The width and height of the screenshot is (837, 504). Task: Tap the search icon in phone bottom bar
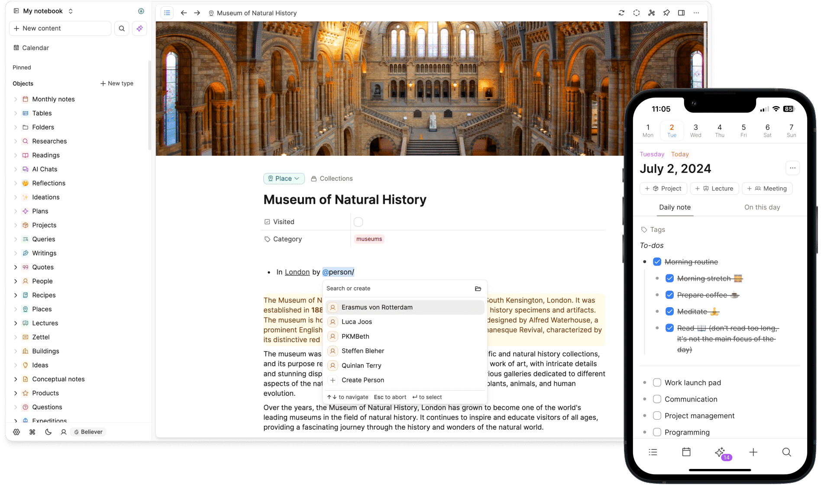pos(787,452)
